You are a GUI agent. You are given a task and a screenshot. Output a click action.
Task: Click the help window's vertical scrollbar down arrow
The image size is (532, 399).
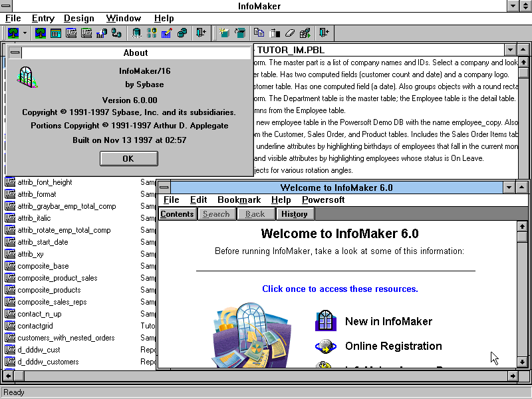pyautogui.click(x=522, y=362)
